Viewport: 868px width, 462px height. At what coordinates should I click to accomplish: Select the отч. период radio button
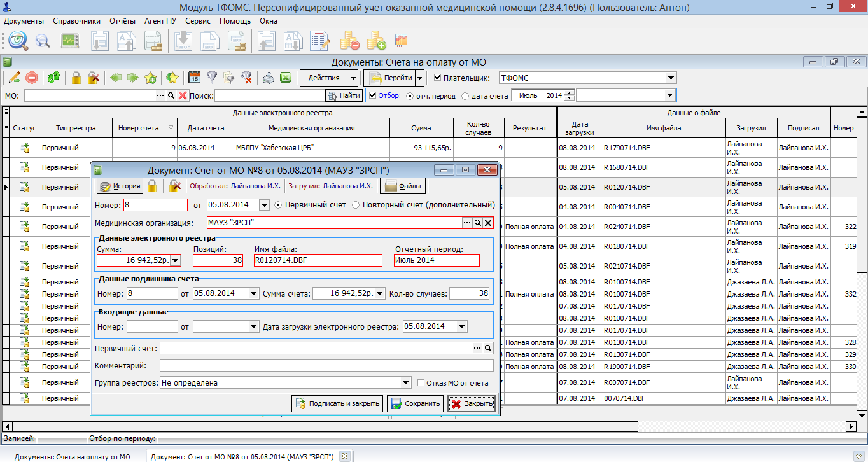point(410,95)
